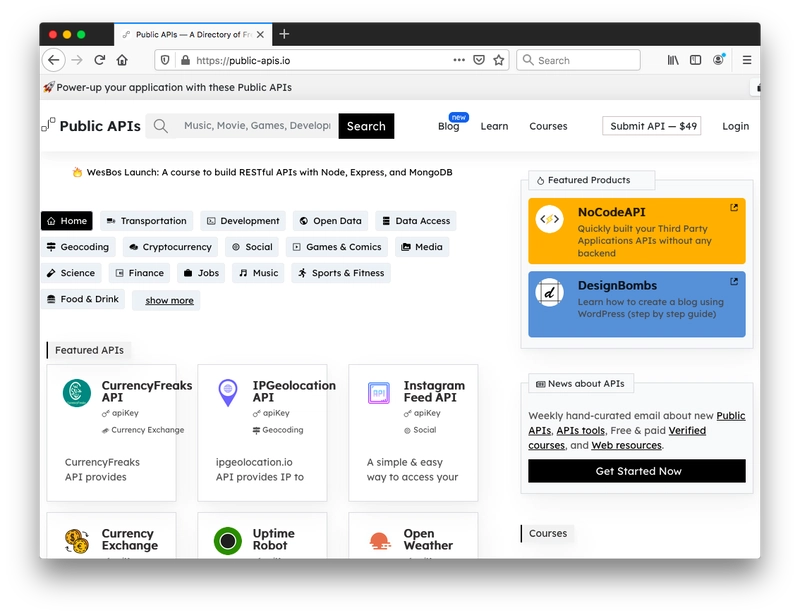Select the Science category

71,273
